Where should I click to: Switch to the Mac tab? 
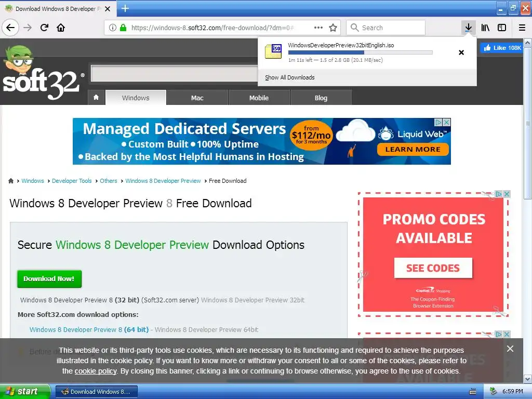(x=197, y=98)
